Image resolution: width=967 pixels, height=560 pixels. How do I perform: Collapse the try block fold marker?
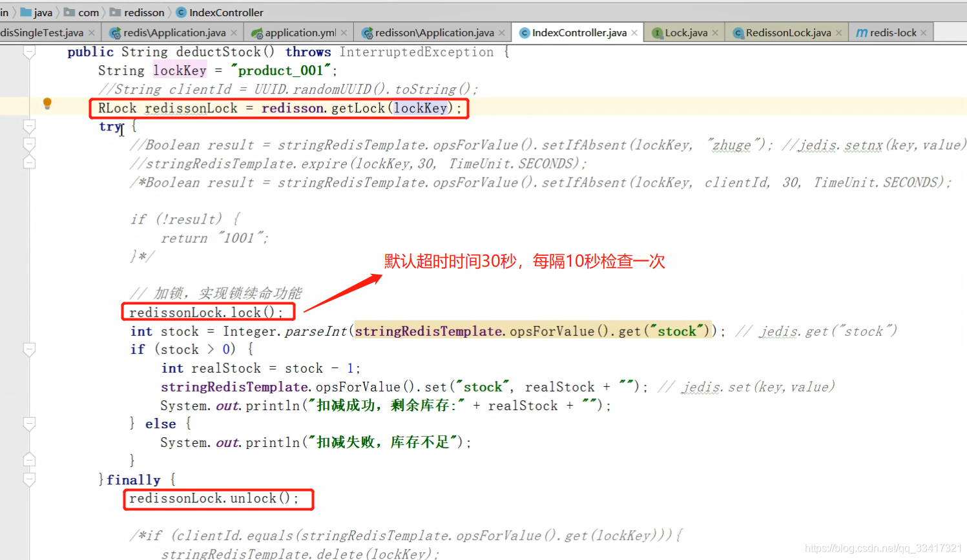click(x=29, y=125)
